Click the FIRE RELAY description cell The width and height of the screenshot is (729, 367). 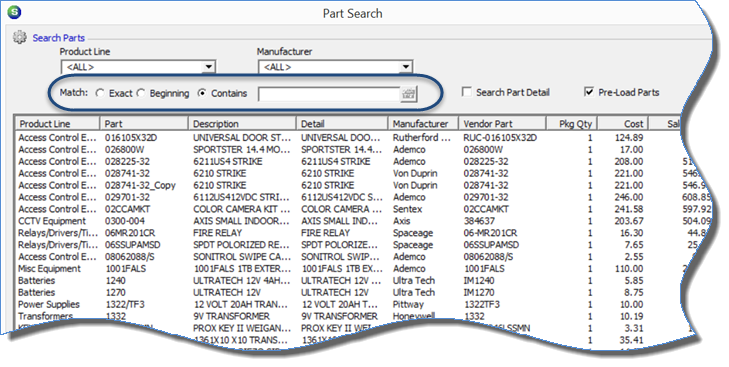[217, 233]
